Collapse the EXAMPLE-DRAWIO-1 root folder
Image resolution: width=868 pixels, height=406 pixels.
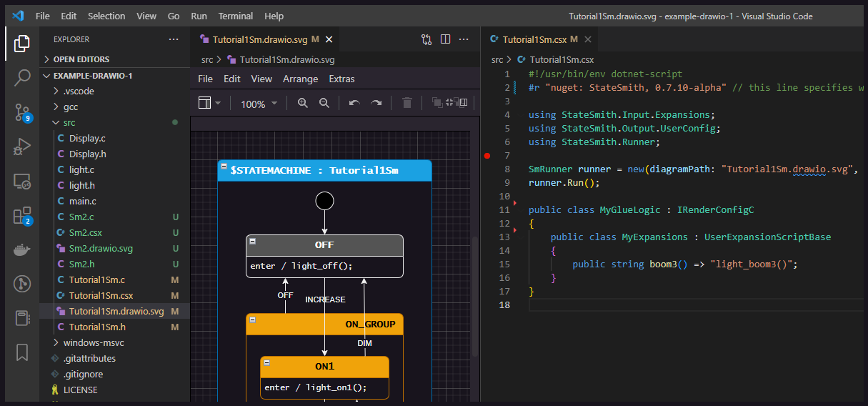(x=114, y=75)
